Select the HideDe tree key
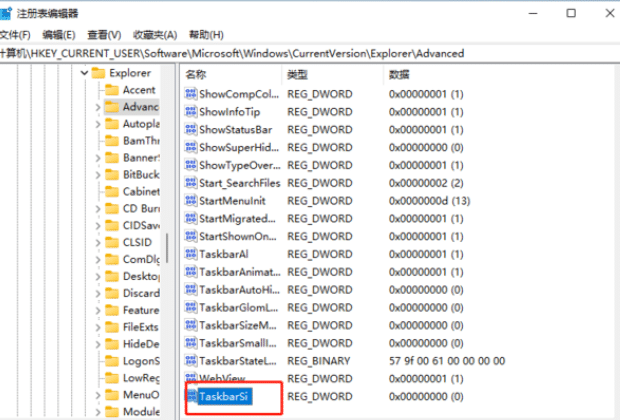Viewport: 620px width, 420px height. click(x=141, y=344)
